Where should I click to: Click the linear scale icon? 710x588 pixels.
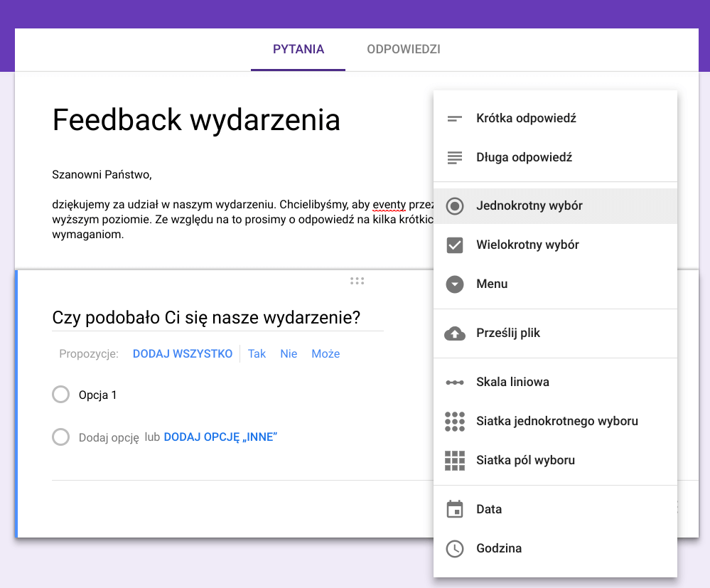tap(455, 383)
